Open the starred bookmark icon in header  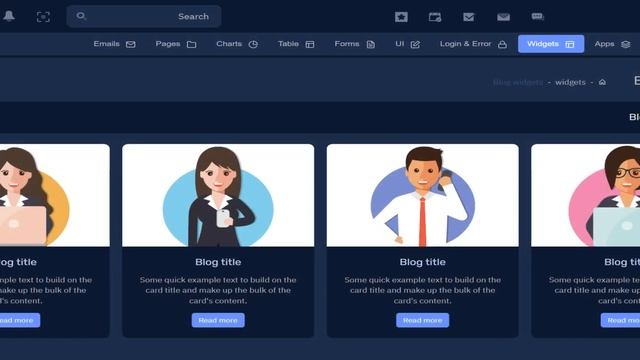coord(401,17)
